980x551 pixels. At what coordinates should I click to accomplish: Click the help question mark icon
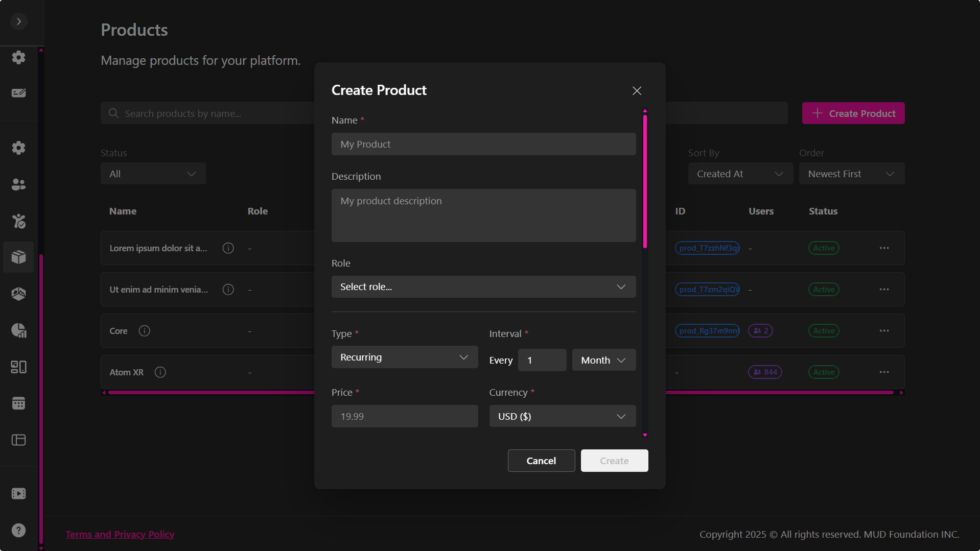(19, 530)
